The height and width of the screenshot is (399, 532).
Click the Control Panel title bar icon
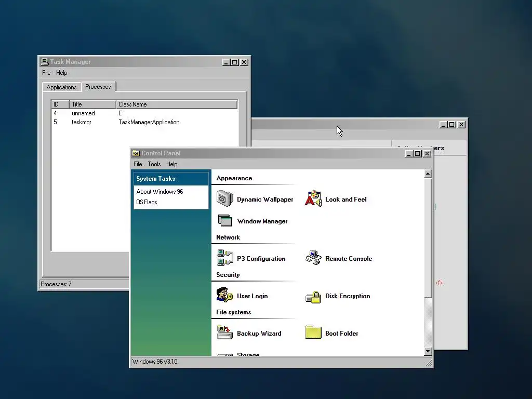[136, 153]
